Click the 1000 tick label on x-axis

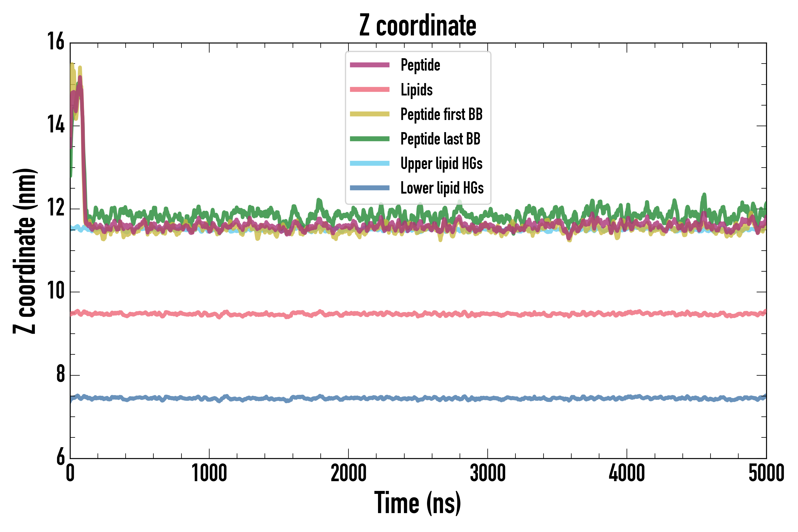point(209,473)
